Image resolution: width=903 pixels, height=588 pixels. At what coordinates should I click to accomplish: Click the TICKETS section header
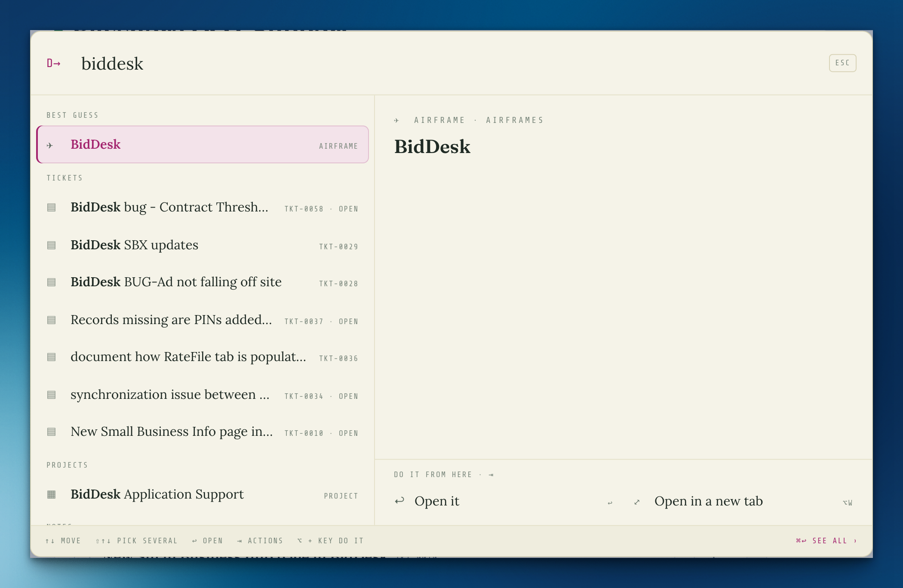[x=64, y=178]
